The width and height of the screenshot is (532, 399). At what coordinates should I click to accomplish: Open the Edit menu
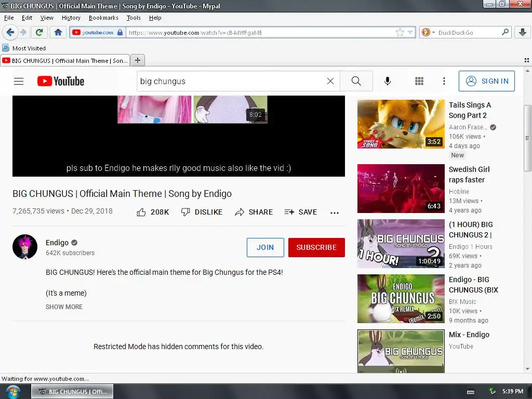27,18
